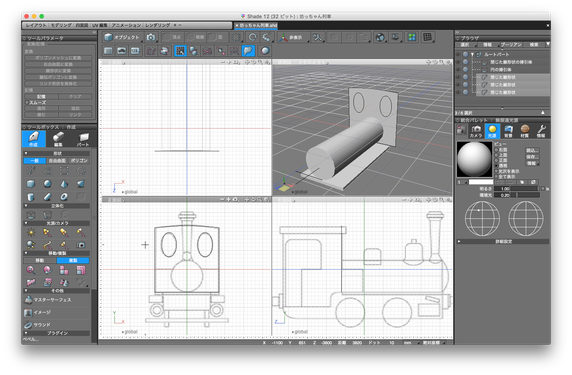Open the カメラ palette icon
The height and width of the screenshot is (375, 572).
[476, 131]
